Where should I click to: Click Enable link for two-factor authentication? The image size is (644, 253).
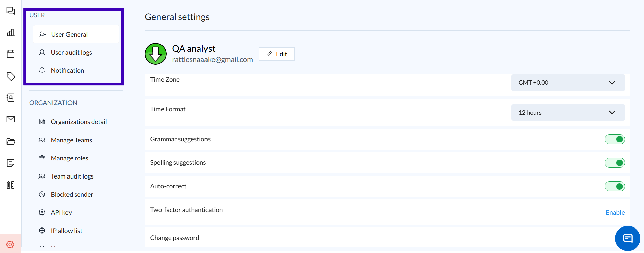(615, 212)
